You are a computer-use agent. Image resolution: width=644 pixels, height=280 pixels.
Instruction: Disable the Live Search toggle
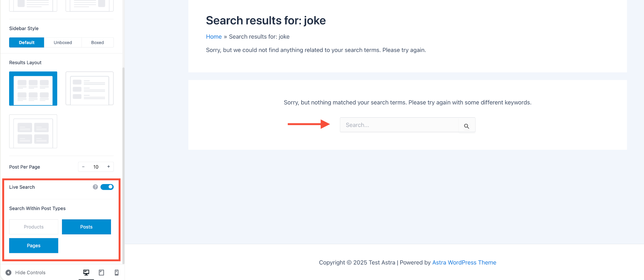pyautogui.click(x=107, y=187)
